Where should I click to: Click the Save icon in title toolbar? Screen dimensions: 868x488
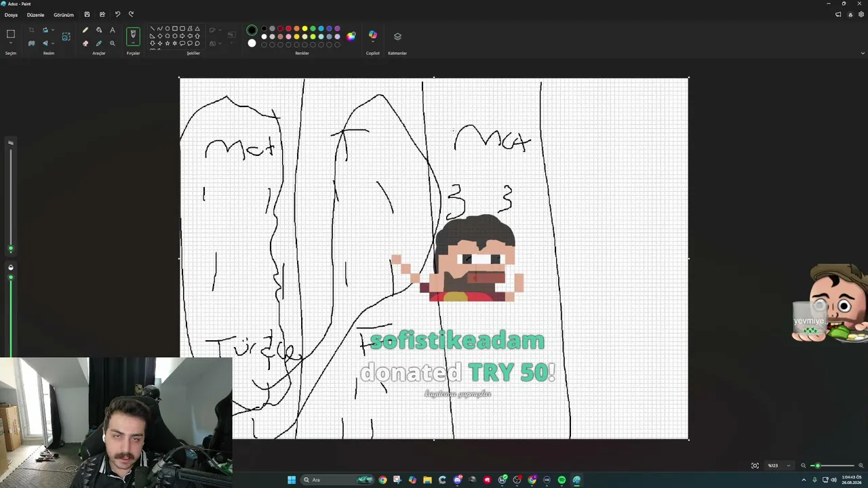tap(87, 14)
